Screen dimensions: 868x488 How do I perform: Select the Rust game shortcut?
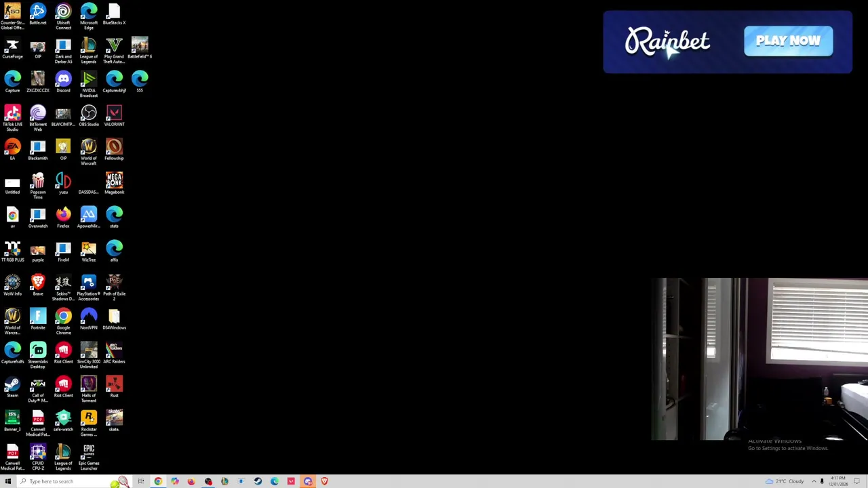click(114, 388)
